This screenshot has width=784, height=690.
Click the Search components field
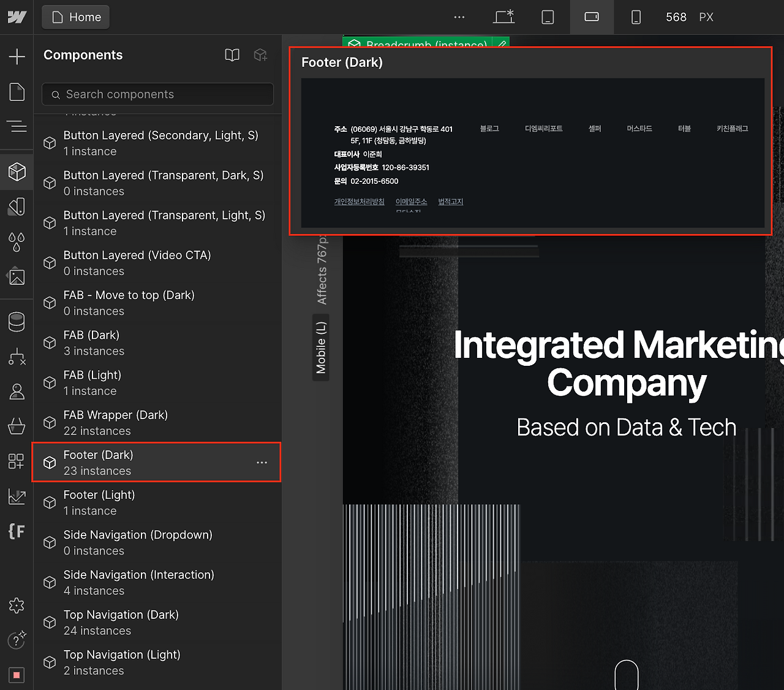click(158, 94)
